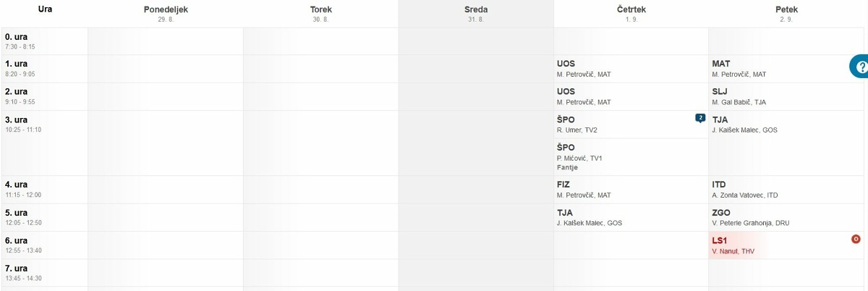Open Thursday first-hour UOS lesson
The image size is (868, 291).
click(x=631, y=69)
